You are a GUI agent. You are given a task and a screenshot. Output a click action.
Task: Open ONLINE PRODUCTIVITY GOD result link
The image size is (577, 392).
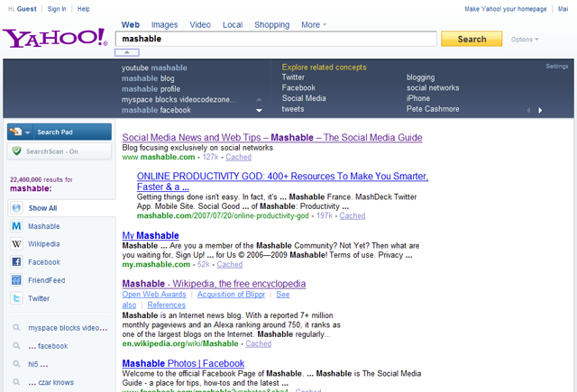click(x=282, y=181)
